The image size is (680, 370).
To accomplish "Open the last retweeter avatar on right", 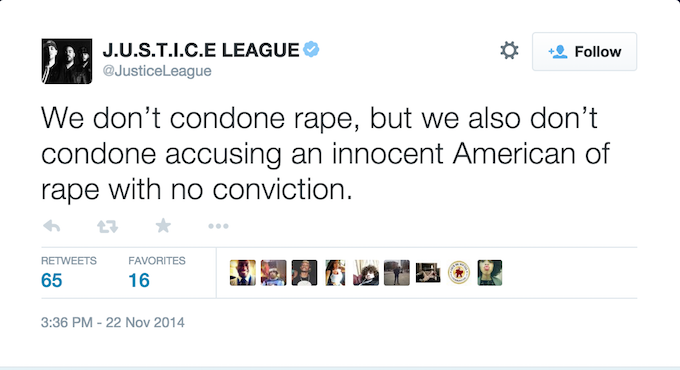I will click(490, 273).
